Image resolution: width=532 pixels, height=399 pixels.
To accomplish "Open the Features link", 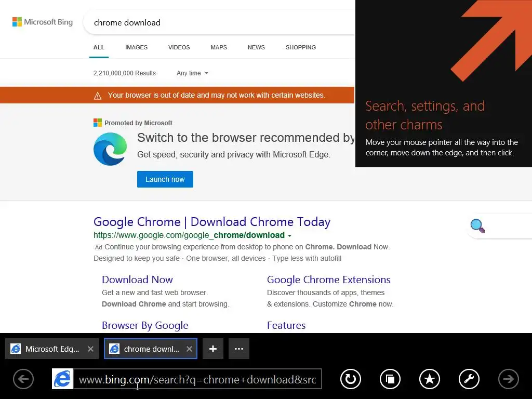I will click(x=286, y=325).
